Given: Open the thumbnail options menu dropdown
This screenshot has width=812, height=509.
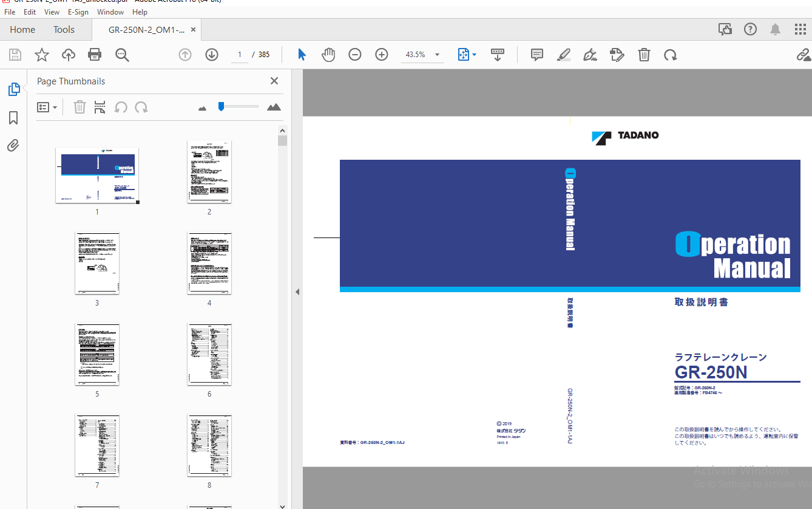Looking at the screenshot, I should (x=47, y=108).
